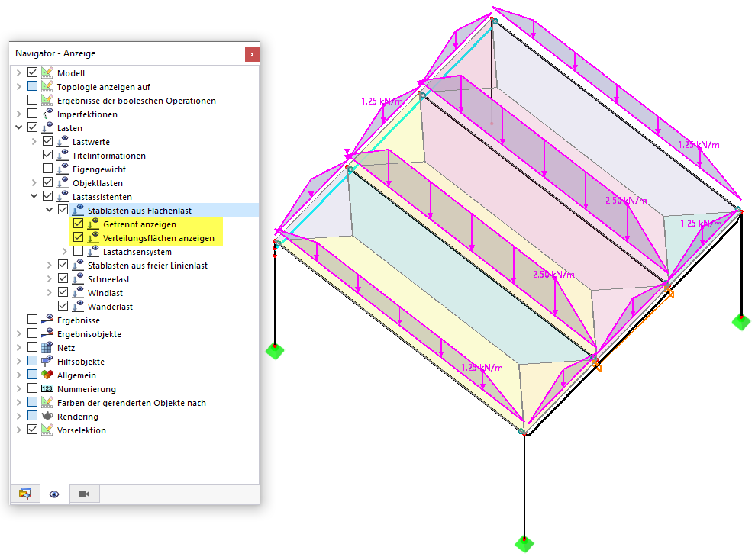Screen dimensions: 755x560
Task: Switch to the eye Display tab
Action: (54, 494)
